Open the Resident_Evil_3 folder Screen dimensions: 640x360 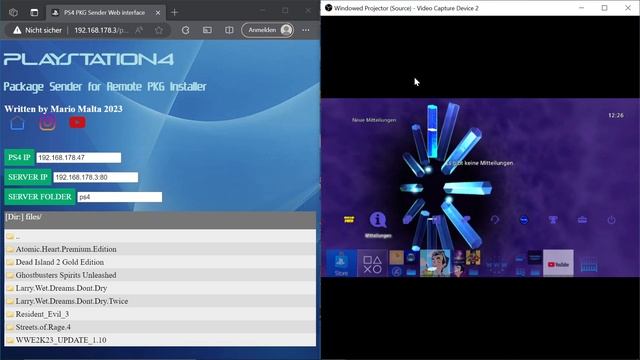coord(160,314)
